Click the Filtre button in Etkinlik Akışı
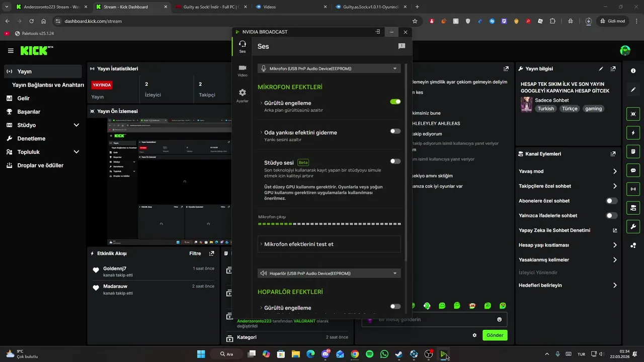This screenshot has width=644, height=362. click(x=195, y=253)
